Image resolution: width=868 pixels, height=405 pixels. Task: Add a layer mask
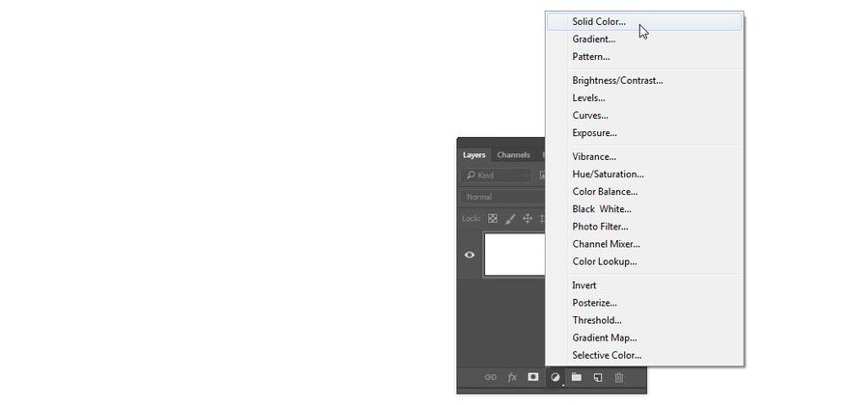point(532,377)
